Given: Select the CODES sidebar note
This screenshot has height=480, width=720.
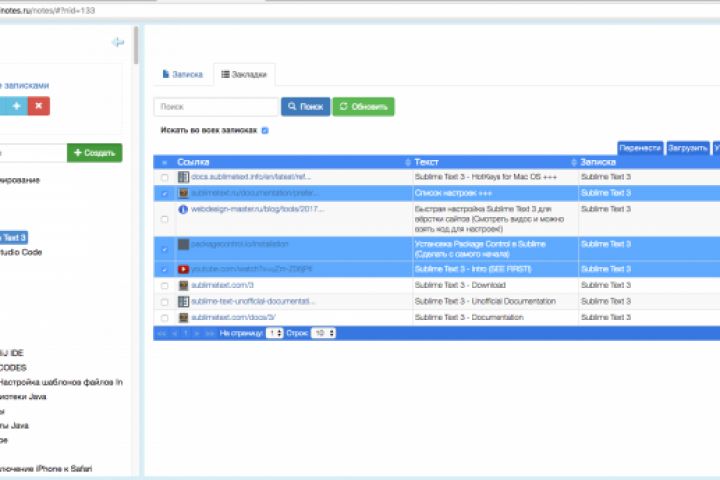Looking at the screenshot, I should coord(13,367).
